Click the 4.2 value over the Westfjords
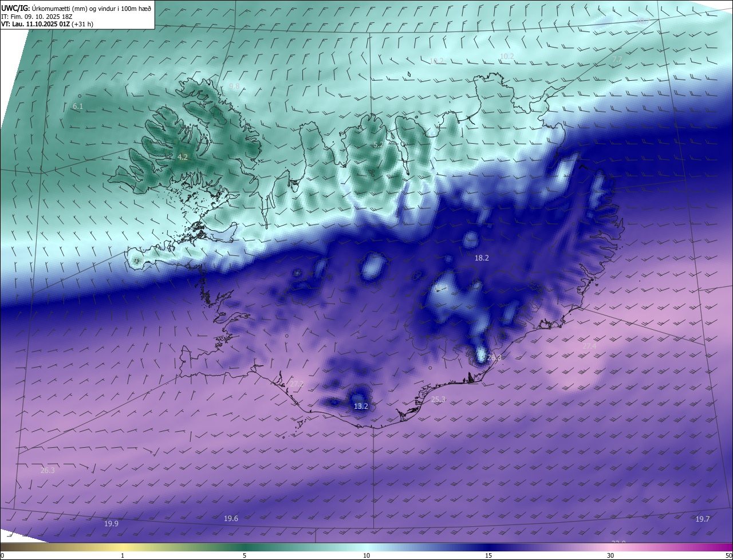Screen dimensions: 733x560 (x=182, y=157)
